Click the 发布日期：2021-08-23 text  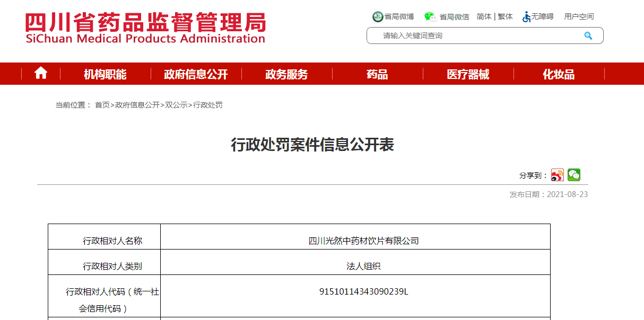pos(549,194)
